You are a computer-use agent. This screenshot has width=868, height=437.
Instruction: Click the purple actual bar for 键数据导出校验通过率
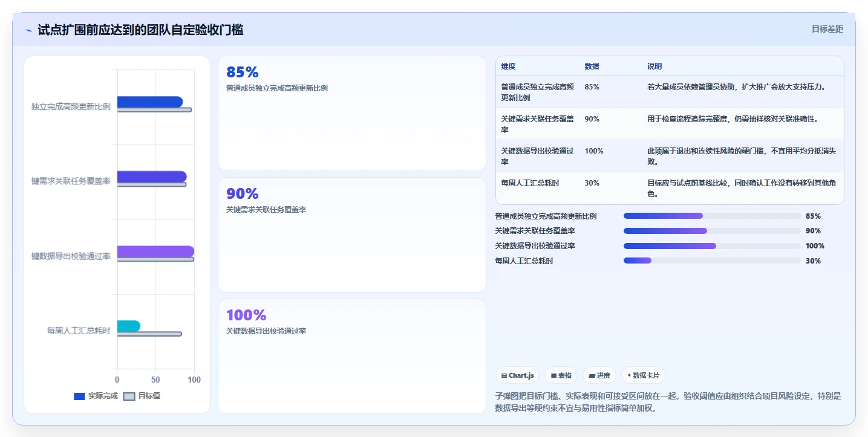tap(155, 251)
